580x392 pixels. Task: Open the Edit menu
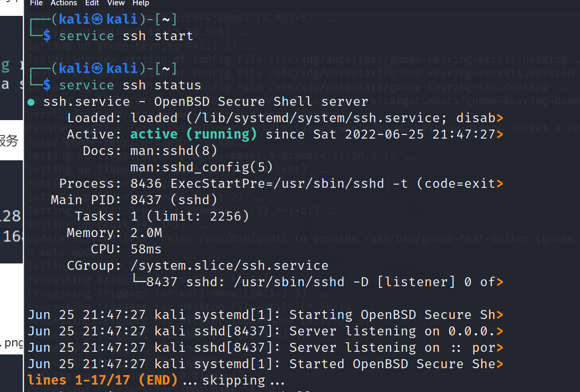click(x=92, y=3)
